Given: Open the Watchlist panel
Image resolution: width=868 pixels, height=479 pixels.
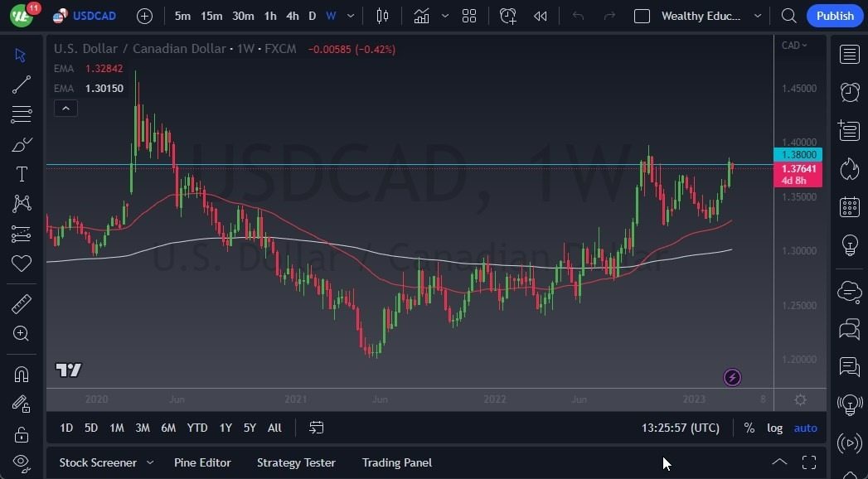Looking at the screenshot, I should (849, 54).
